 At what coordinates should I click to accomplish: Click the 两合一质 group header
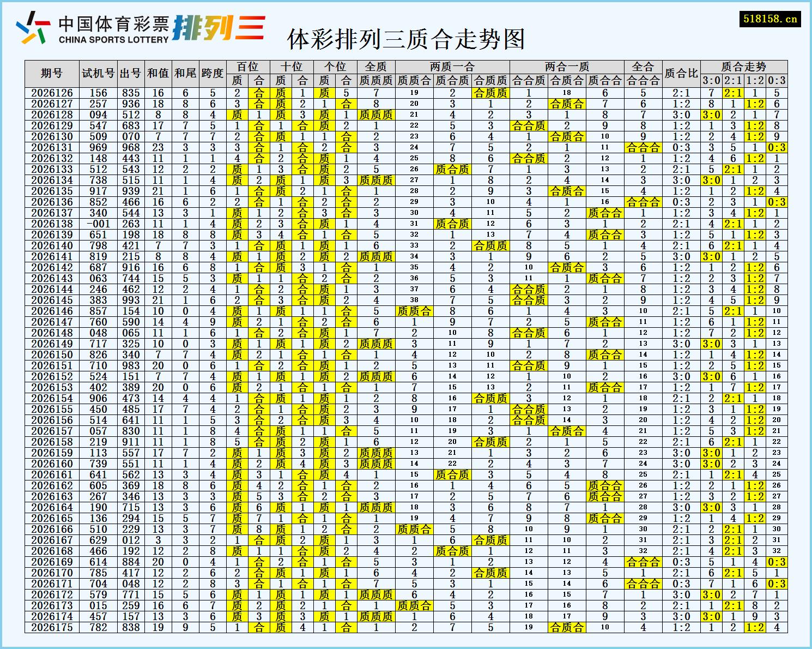pos(567,67)
